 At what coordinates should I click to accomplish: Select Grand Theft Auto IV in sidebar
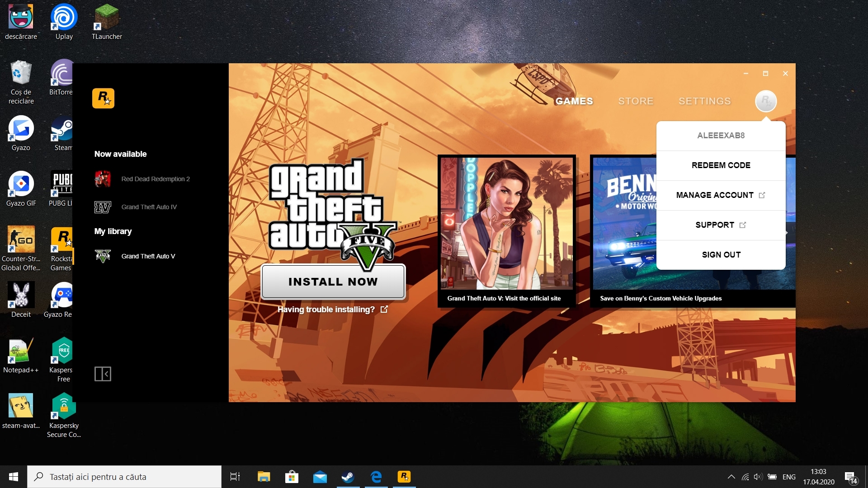tap(149, 207)
